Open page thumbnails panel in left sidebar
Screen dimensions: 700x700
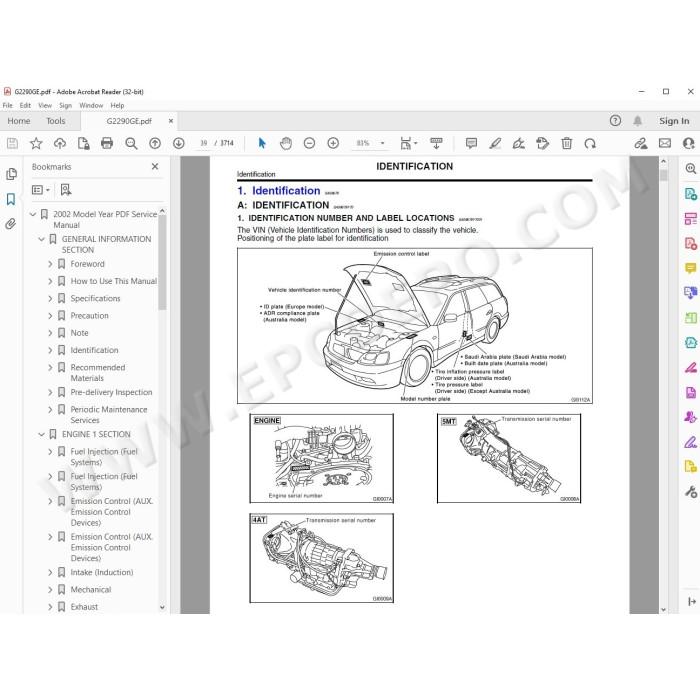pyautogui.click(x=12, y=174)
